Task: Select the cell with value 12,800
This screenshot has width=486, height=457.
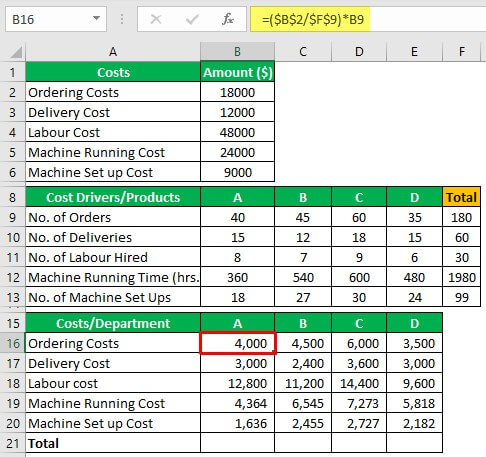Action: [237, 383]
